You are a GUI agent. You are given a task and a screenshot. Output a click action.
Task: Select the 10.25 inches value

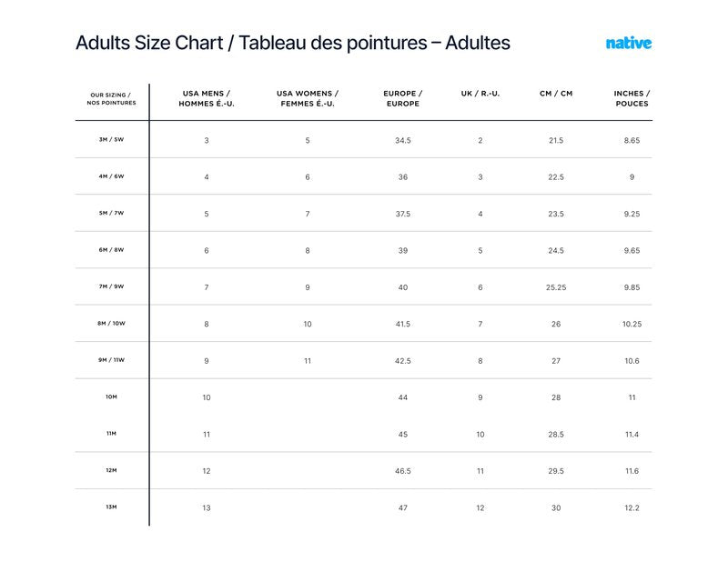coord(632,324)
